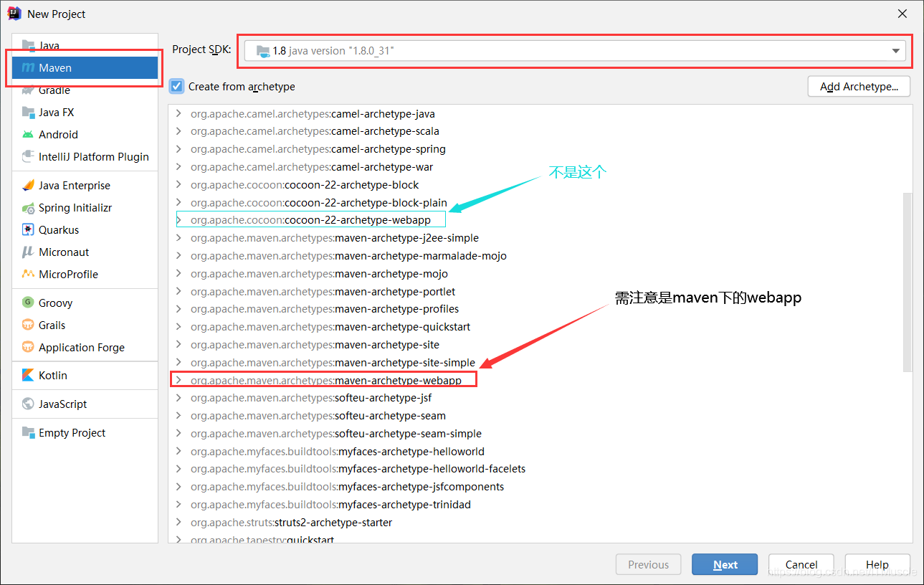The image size is (924, 585).
Task: Click the Previous button
Action: coord(649,565)
